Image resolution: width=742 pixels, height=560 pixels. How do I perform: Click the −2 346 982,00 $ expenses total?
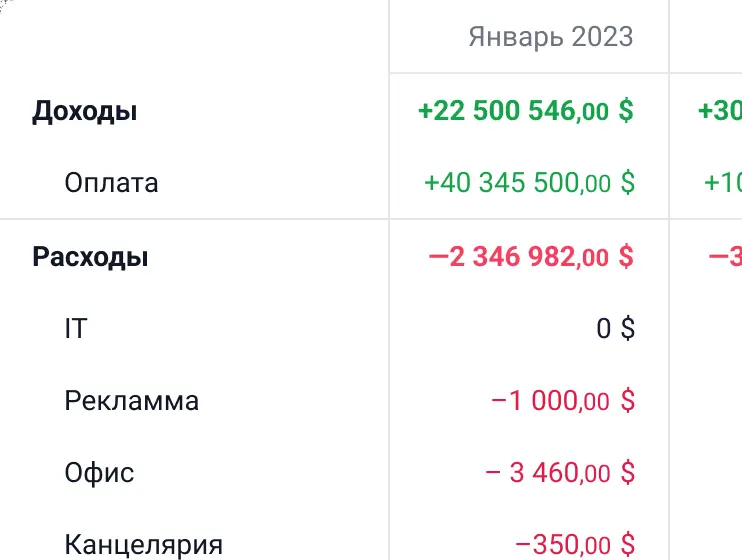tap(531, 257)
